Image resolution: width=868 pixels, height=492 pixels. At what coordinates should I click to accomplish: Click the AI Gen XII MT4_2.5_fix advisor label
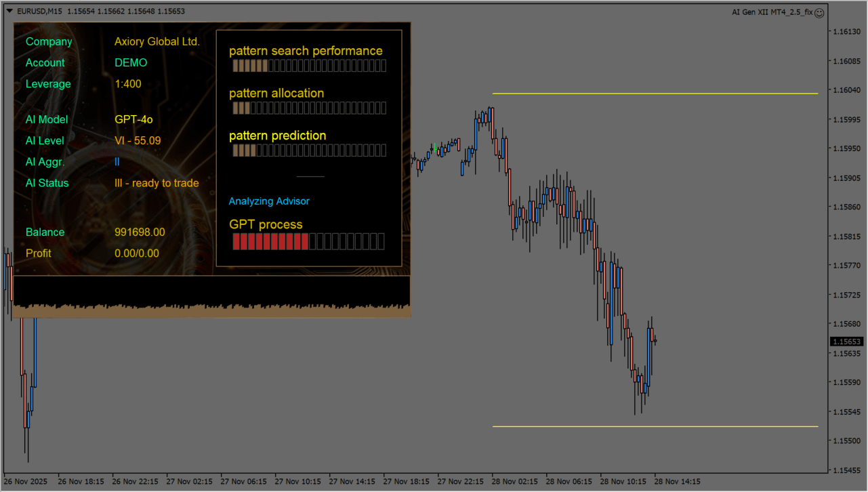(x=772, y=12)
